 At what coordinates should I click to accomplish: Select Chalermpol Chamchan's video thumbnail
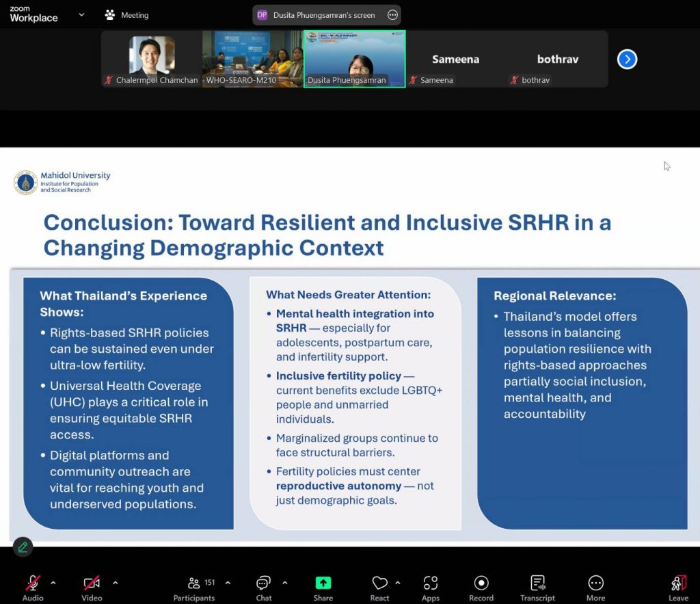(x=152, y=58)
